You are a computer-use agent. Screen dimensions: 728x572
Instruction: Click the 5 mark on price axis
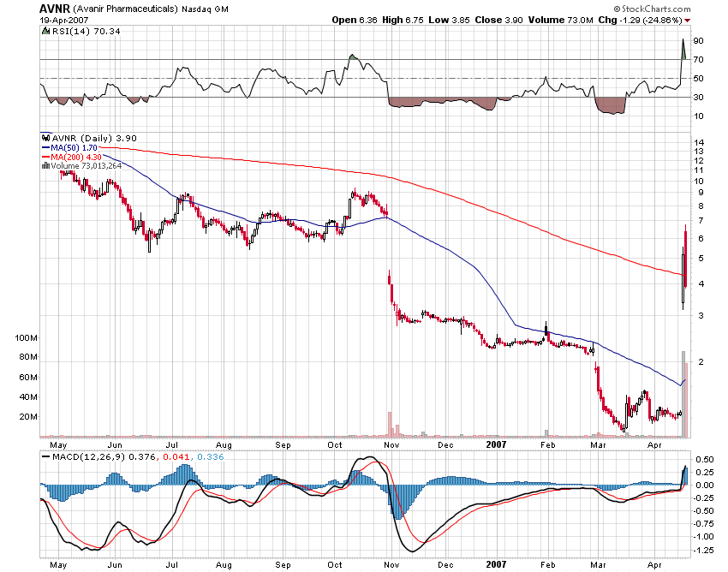(x=701, y=258)
